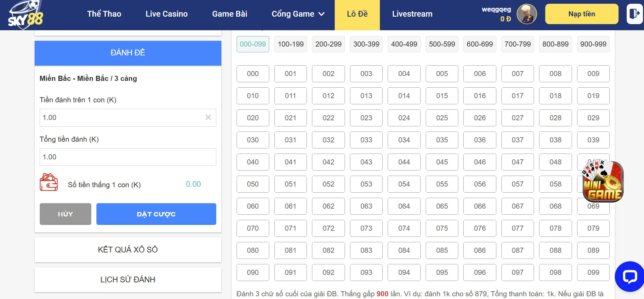Switch to the 500-599 range tab

tap(442, 44)
